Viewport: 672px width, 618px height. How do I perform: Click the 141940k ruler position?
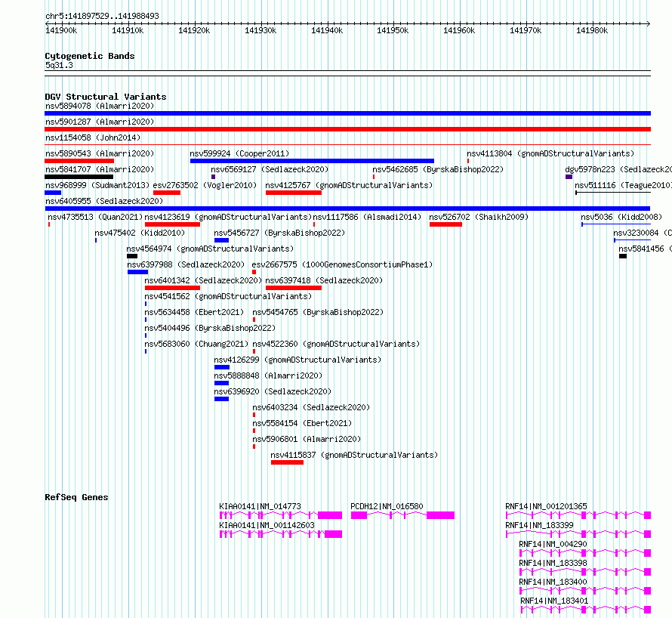click(x=327, y=30)
